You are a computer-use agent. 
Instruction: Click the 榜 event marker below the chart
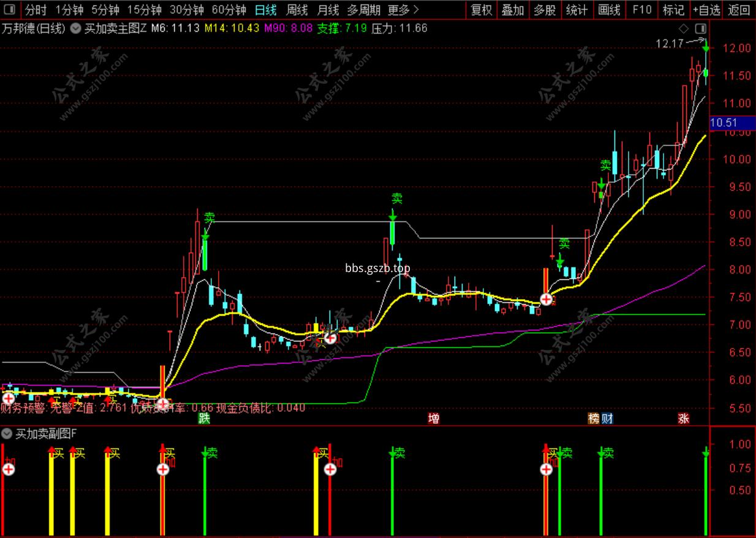pyautogui.click(x=594, y=419)
